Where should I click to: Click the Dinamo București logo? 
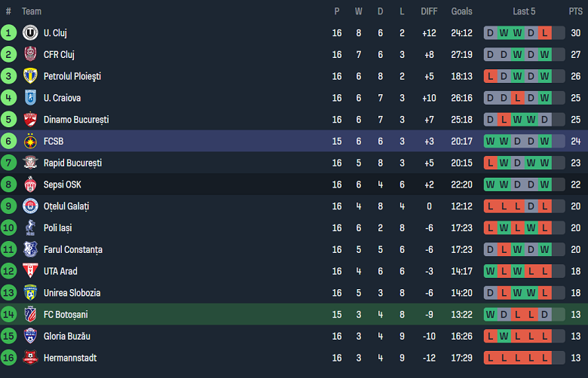click(x=30, y=120)
